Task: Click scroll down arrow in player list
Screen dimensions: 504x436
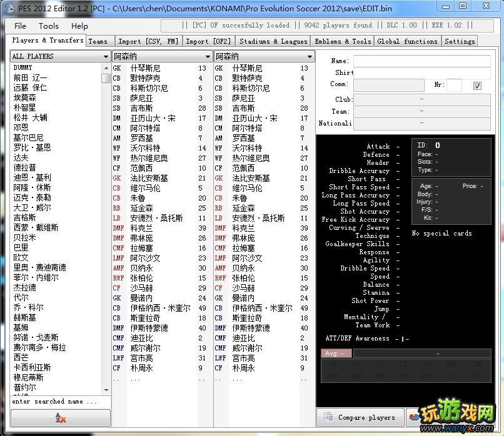Action: [x=106, y=390]
